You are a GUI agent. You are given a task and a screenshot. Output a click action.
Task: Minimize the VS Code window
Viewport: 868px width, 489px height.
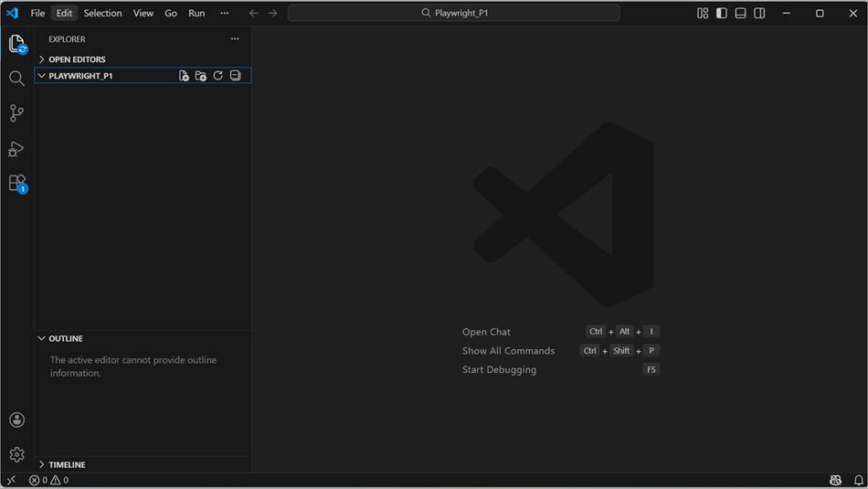(x=786, y=13)
